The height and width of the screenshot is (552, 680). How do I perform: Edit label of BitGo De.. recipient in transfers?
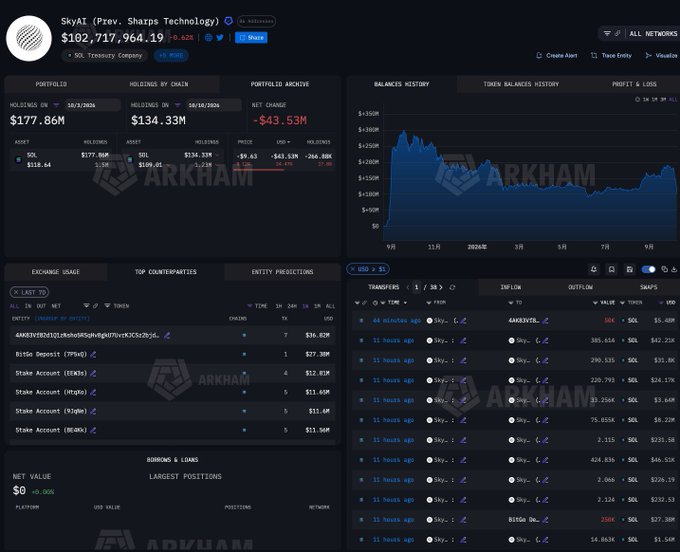(x=546, y=519)
